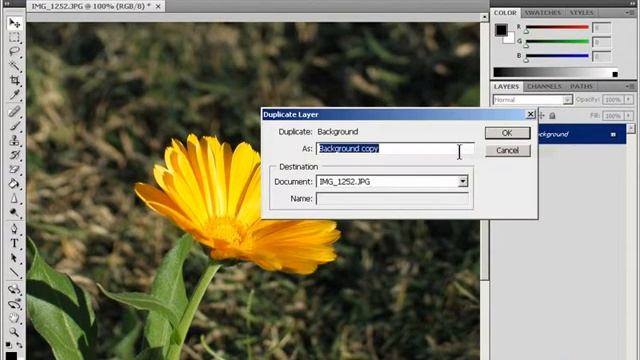Select the Layers panel tab

[x=506, y=87]
